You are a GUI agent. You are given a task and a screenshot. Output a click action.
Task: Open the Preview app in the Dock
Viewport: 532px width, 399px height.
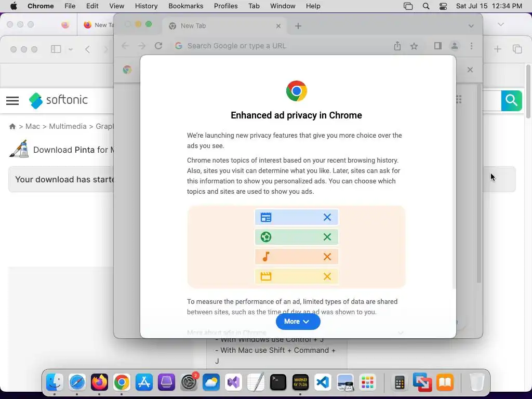345,382
